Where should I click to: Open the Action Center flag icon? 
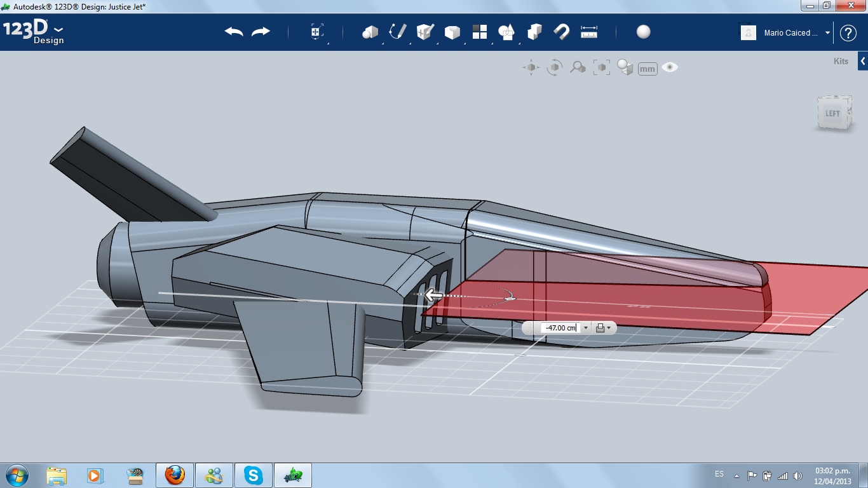(752, 475)
